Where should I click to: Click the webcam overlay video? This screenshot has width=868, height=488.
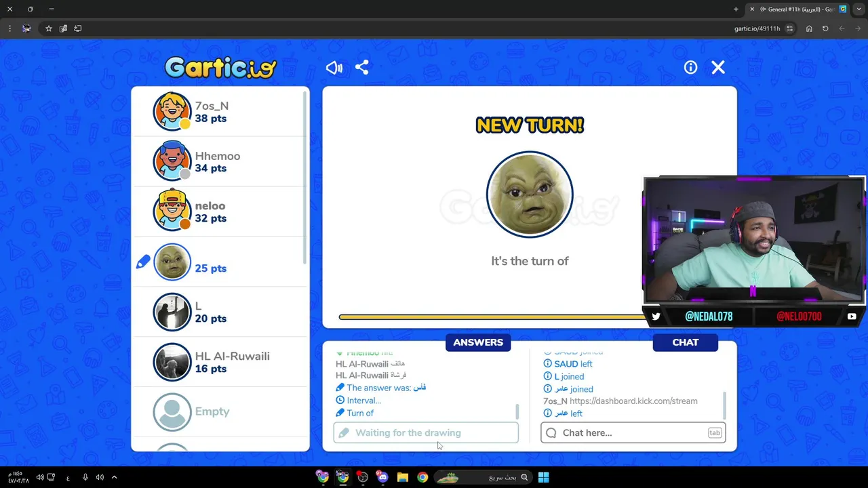point(753,240)
